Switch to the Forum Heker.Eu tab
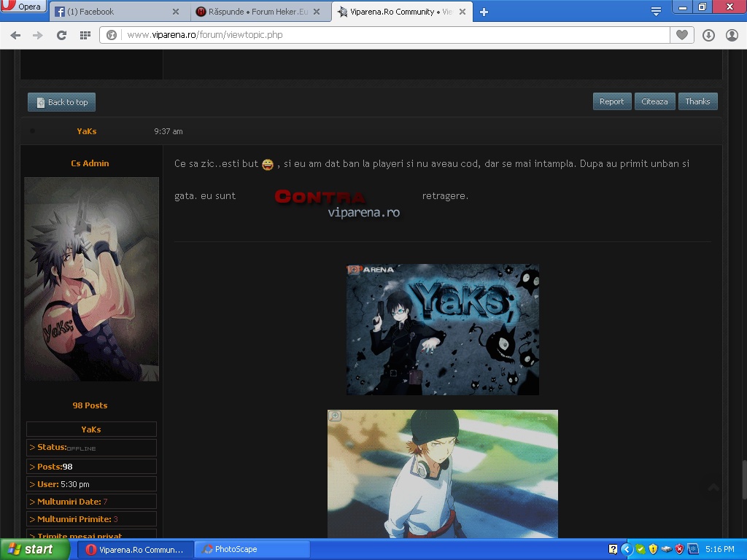 260,12
